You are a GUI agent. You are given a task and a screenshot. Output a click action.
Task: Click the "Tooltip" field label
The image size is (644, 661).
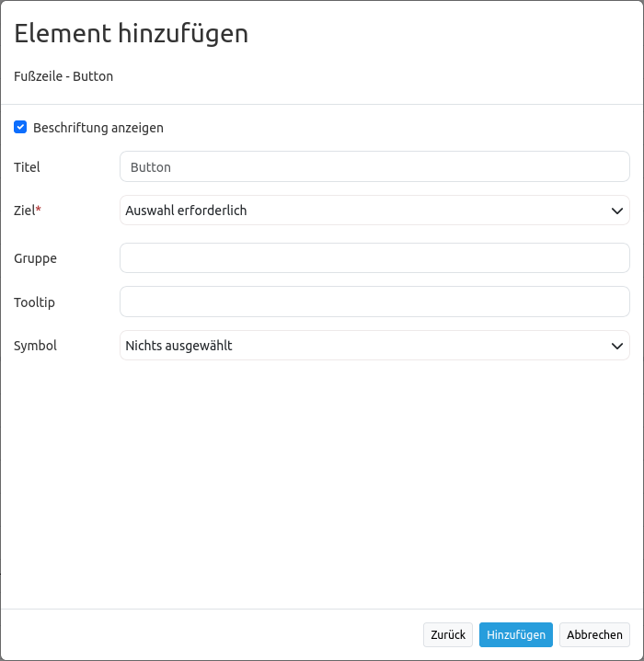click(x=35, y=302)
